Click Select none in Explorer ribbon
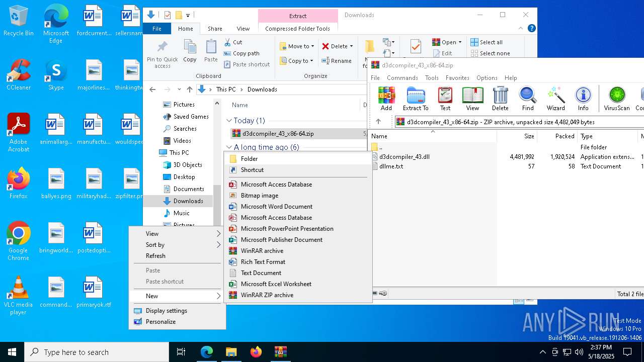 coord(491,53)
